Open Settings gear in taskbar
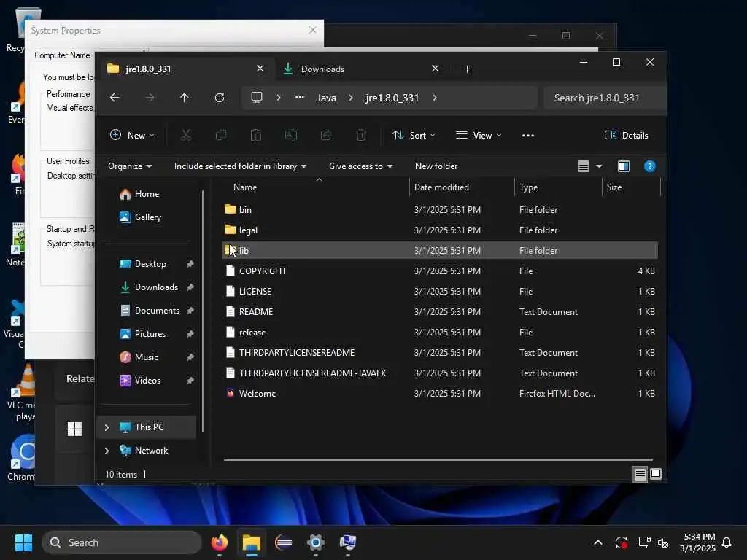The height and width of the screenshot is (560, 747). pyautogui.click(x=315, y=542)
